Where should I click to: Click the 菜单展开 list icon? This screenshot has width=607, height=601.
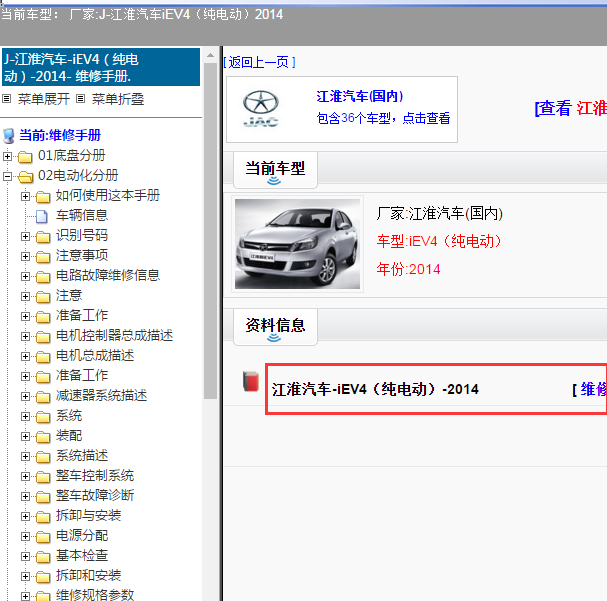[7, 99]
